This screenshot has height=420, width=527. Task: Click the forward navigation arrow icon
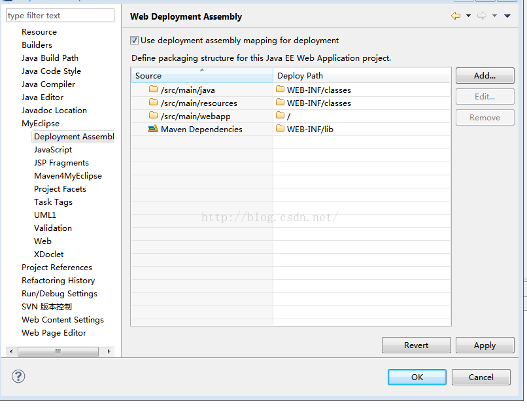[x=482, y=16]
